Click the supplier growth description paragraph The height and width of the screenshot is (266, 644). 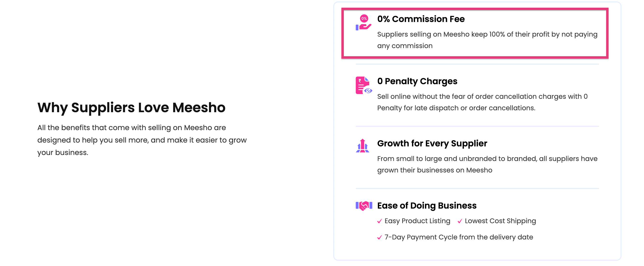[487, 164]
